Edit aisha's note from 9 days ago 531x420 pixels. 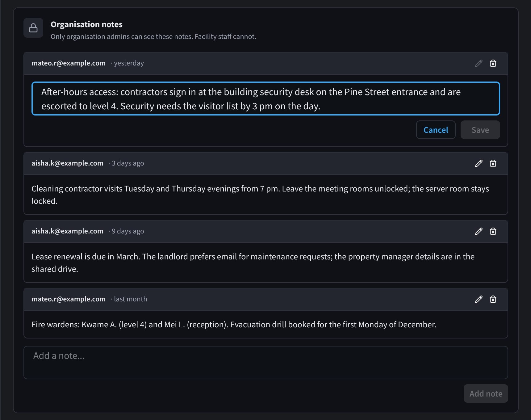point(479,231)
